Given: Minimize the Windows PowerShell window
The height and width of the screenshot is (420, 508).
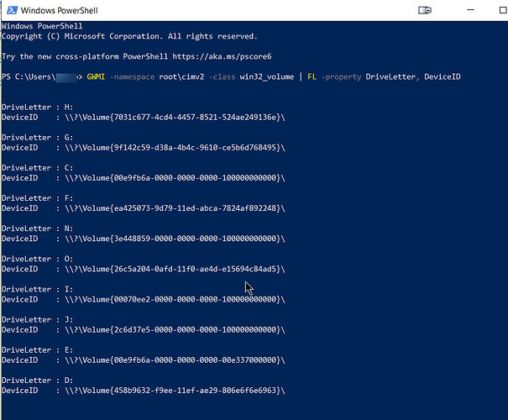Looking at the screenshot, I should 470,10.
